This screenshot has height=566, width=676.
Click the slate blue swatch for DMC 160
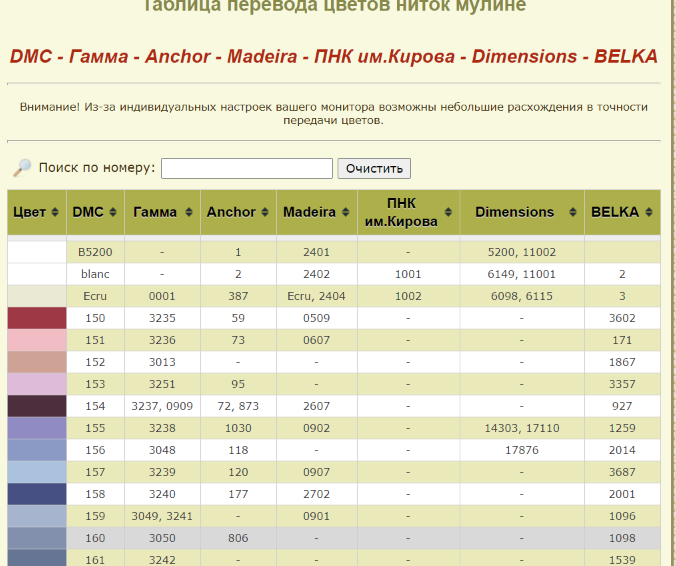coord(37,538)
